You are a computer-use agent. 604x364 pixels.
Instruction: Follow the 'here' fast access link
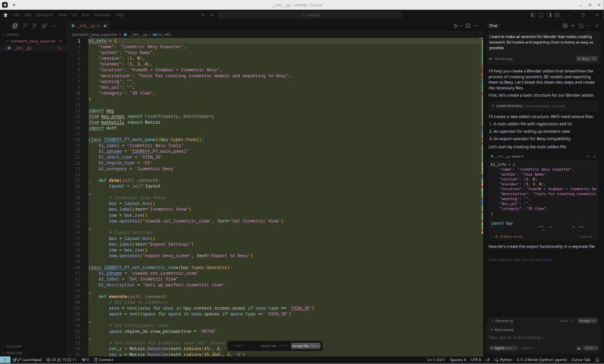click(547, 260)
